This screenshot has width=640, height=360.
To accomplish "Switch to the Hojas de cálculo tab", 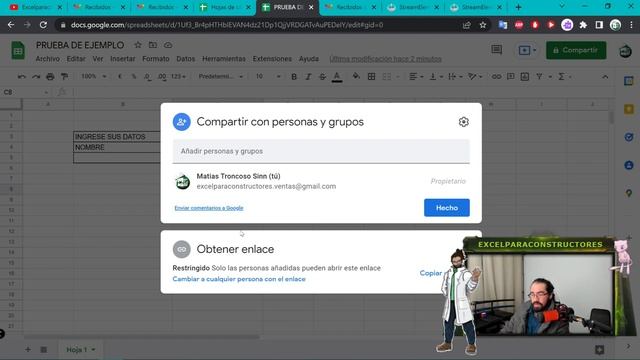I will coord(224,7).
